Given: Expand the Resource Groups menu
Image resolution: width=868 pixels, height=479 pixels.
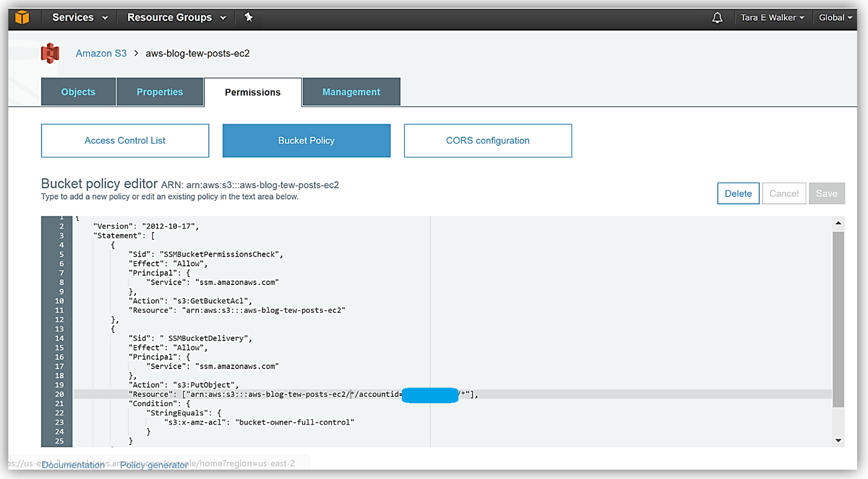Looking at the screenshot, I should [x=177, y=18].
